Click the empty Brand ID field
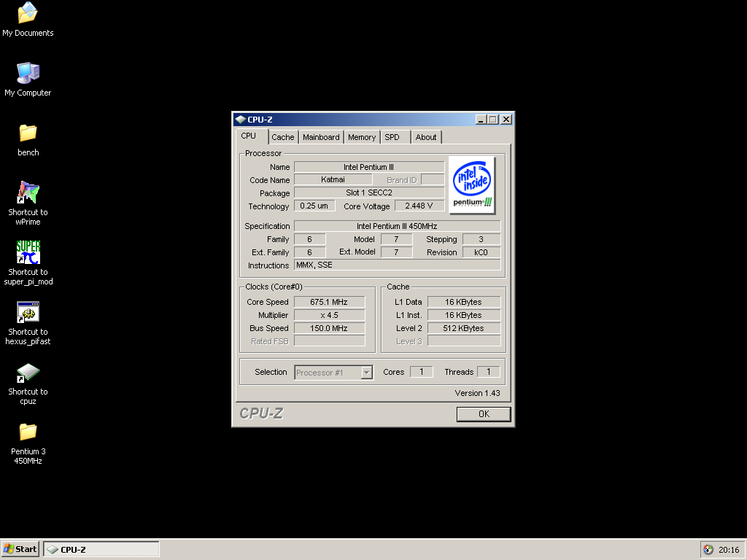Screen dimensions: 747x560 tap(433, 179)
